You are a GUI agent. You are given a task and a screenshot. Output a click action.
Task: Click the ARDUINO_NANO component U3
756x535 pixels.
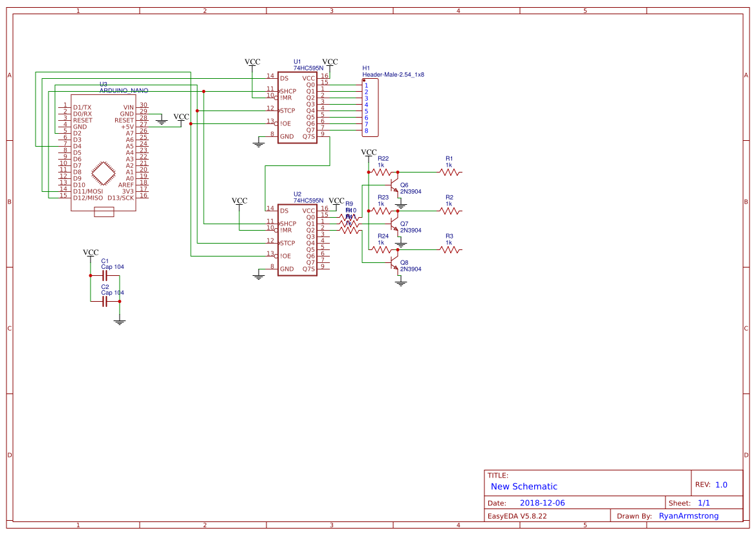(x=103, y=149)
